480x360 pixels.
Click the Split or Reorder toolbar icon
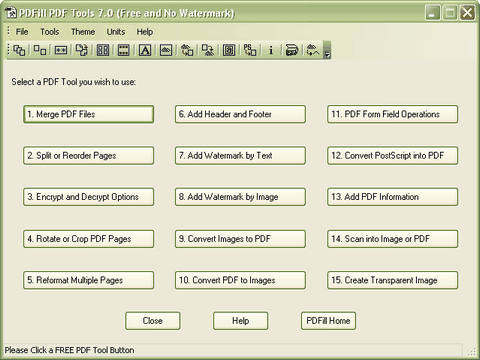coord(40,50)
